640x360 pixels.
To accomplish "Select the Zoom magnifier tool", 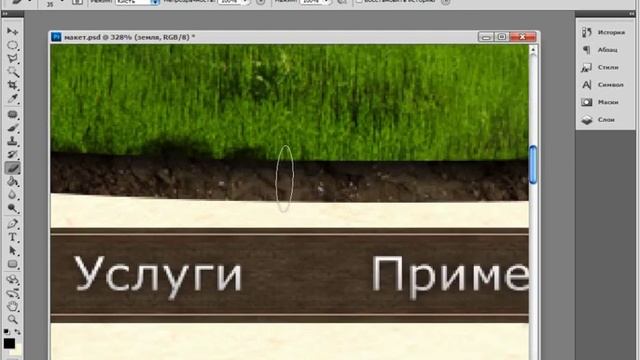I will pos(12,319).
